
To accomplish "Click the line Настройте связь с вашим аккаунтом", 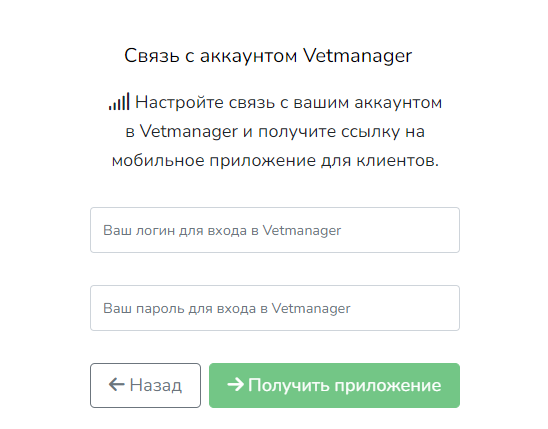I will coord(288,103).
